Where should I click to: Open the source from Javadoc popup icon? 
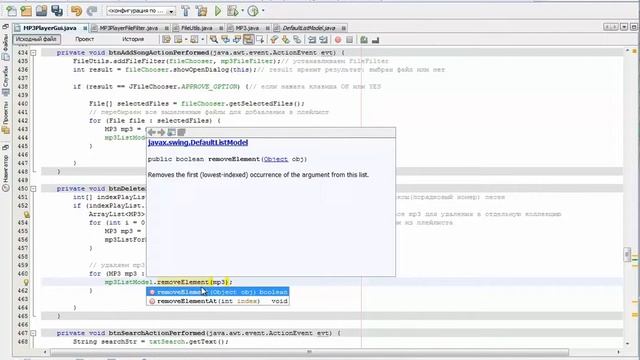[181, 132]
